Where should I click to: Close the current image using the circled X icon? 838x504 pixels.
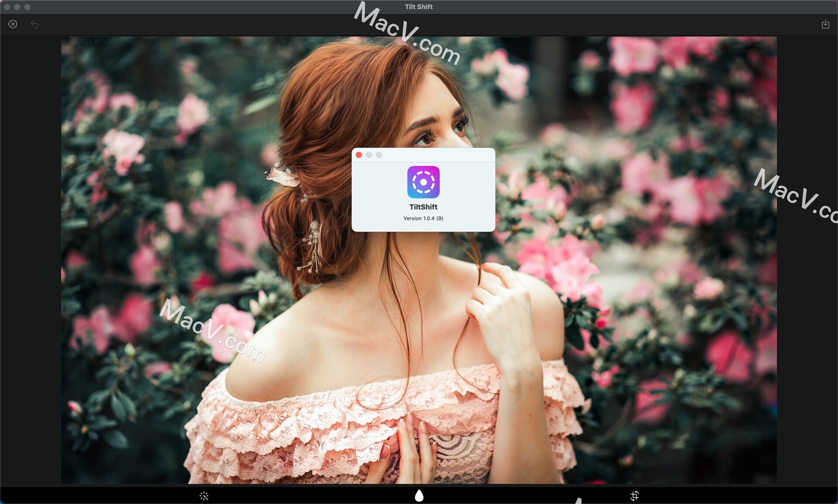tap(13, 24)
